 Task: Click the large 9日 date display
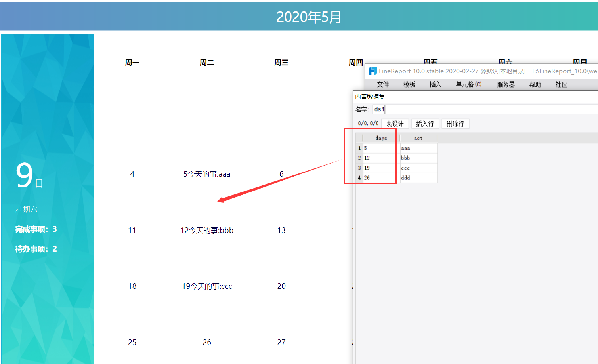[29, 176]
